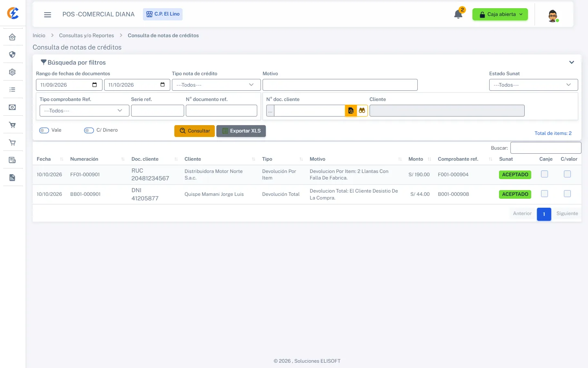Open the chart report file icon
The image size is (588, 368).
pyautogui.click(x=12, y=178)
